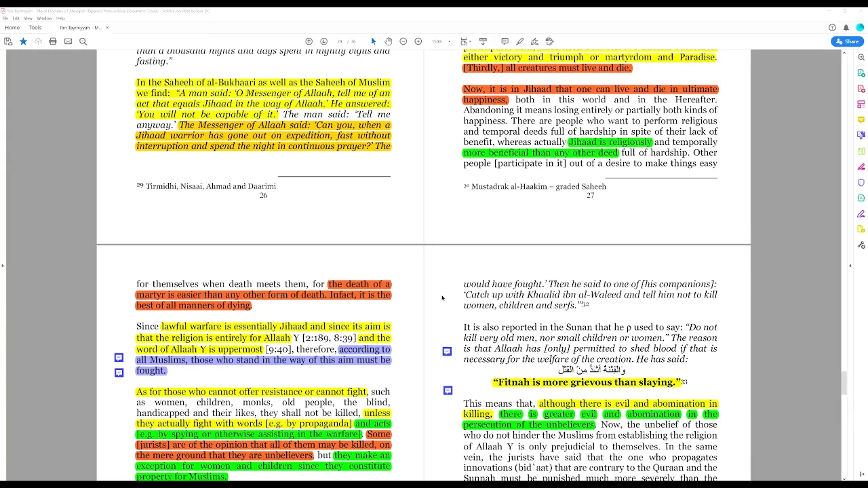Image resolution: width=868 pixels, height=488 pixels.
Task: Zoom in with the plus button
Action: (x=418, y=41)
